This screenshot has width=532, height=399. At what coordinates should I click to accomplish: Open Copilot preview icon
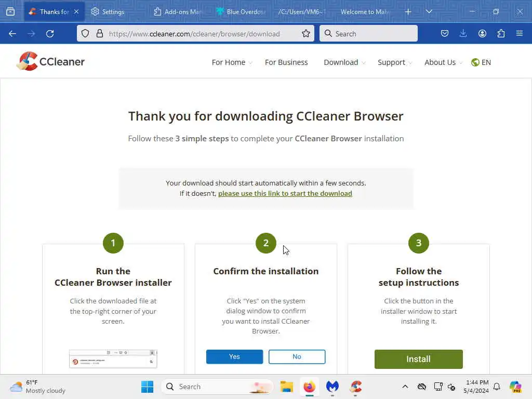click(515, 387)
